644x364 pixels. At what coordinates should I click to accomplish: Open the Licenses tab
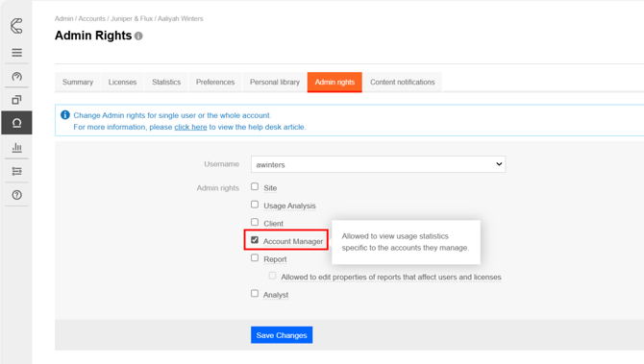point(122,82)
